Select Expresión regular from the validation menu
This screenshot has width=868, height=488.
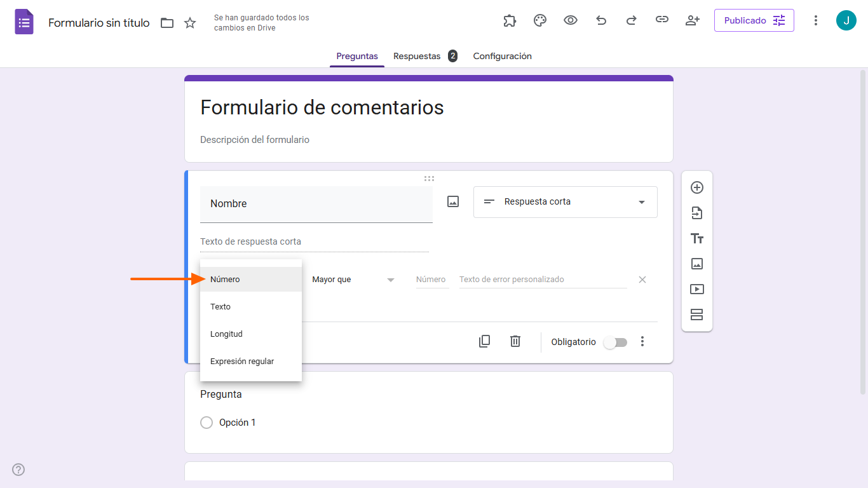[241, 361]
